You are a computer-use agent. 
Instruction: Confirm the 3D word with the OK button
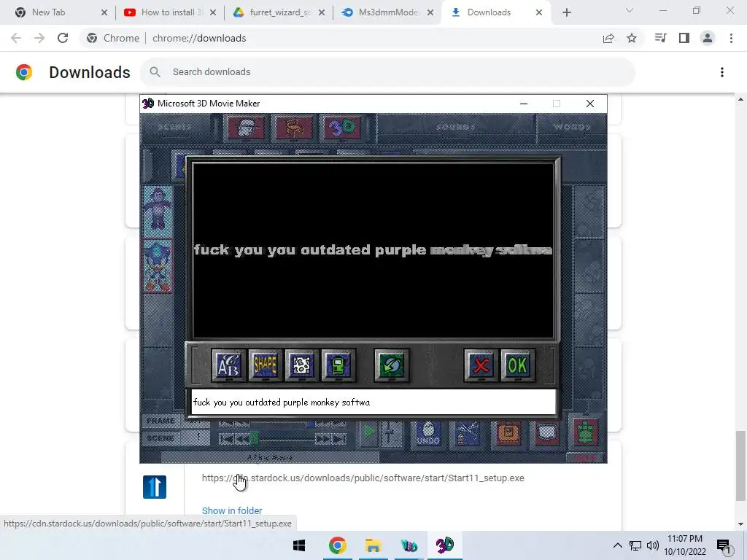[x=517, y=365]
